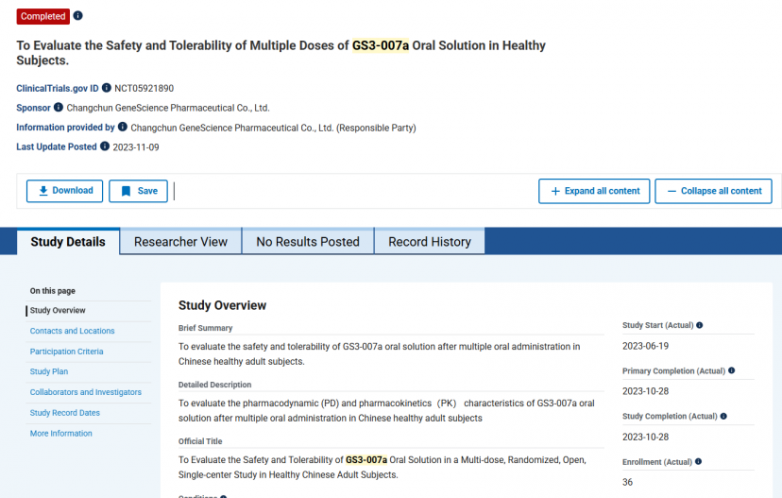Open the No Results Posted tab
Screen dimensions: 782x498
pyautogui.click(x=307, y=242)
